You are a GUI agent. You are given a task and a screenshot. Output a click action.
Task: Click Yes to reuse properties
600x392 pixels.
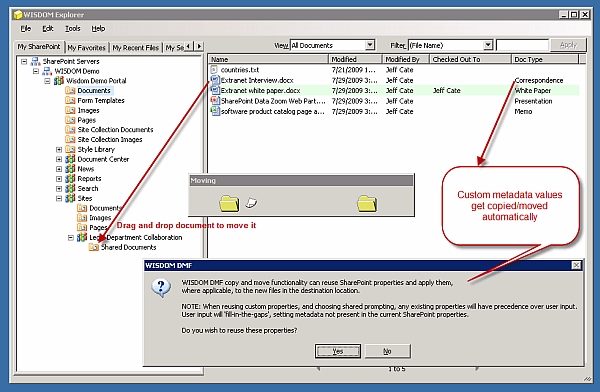[338, 351]
